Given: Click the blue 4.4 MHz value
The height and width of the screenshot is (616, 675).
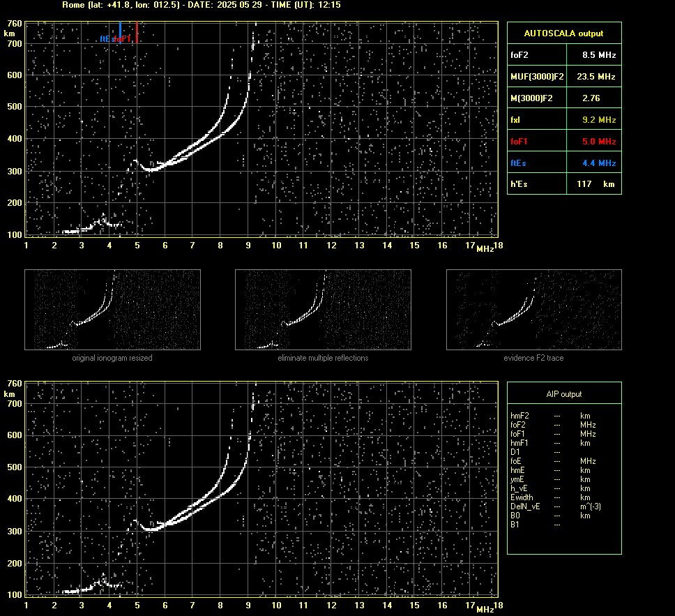Looking at the screenshot, I should click(x=599, y=163).
